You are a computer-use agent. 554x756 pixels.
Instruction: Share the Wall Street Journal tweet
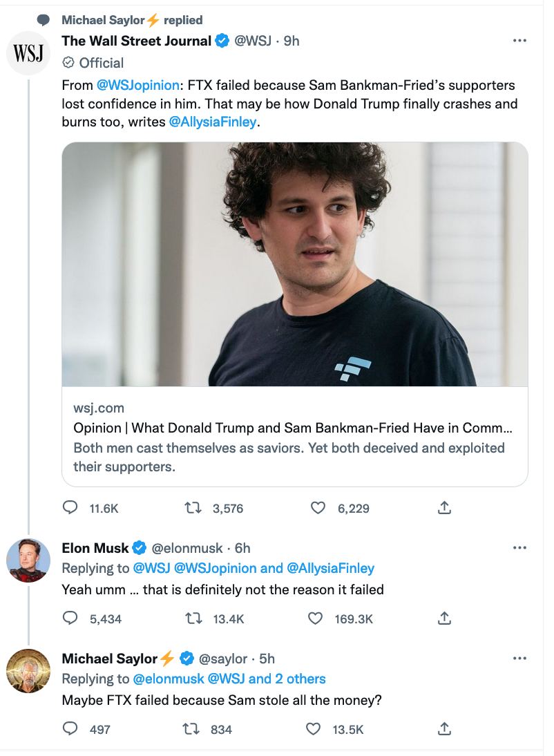(x=444, y=507)
